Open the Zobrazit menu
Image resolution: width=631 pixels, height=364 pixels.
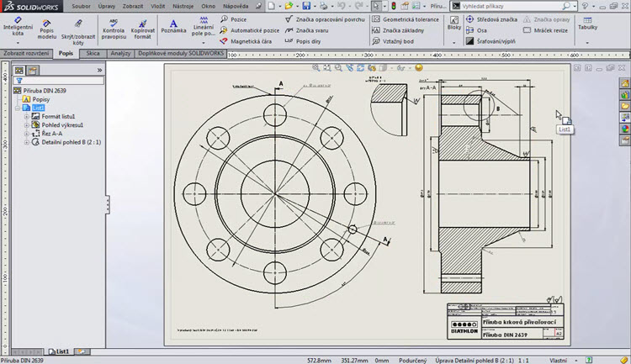(x=133, y=6)
